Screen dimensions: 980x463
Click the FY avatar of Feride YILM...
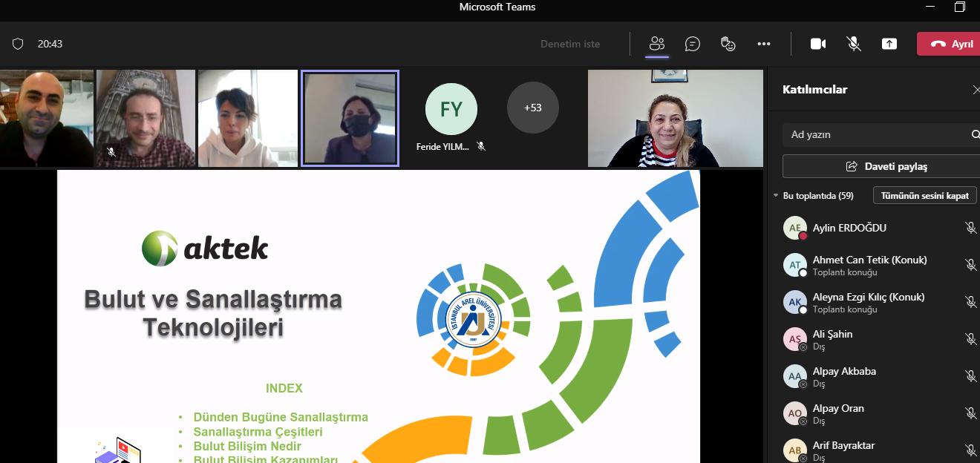click(x=451, y=109)
